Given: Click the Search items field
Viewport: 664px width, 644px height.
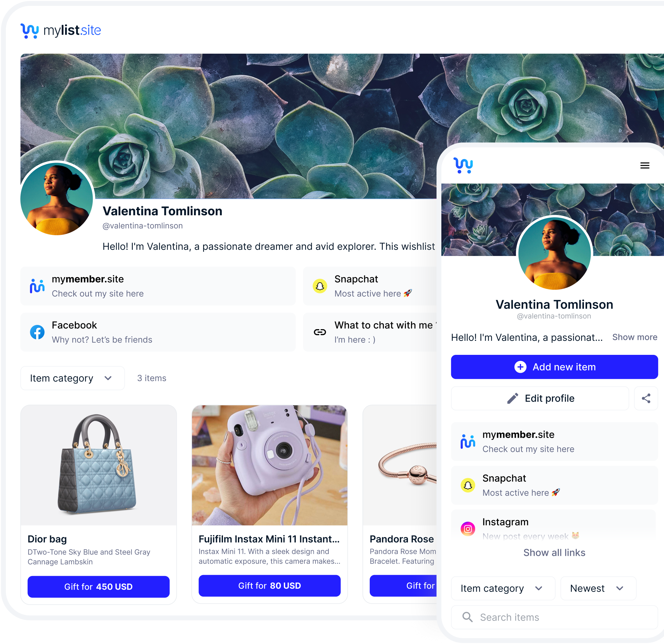Looking at the screenshot, I should pyautogui.click(x=554, y=617).
